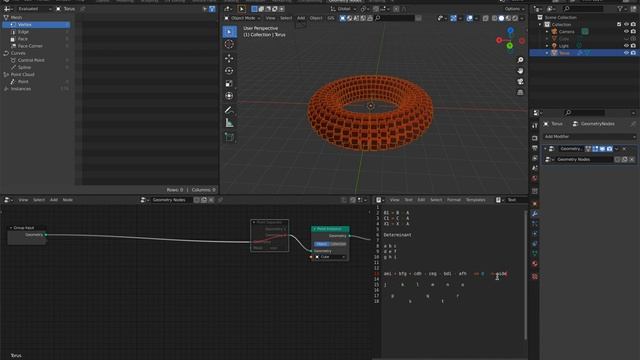Pin the Geometry Nodes node tree
This screenshot has width=640, height=360.
[220, 200]
